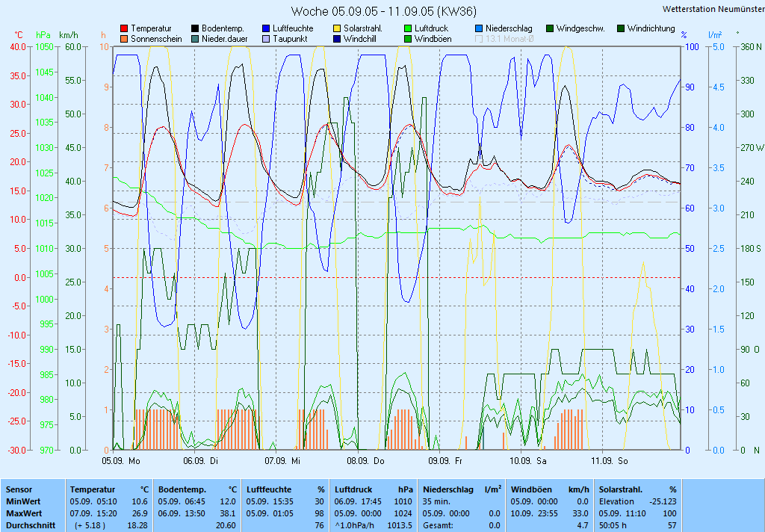Viewport: 765px width, 532px height.
Task: Select the MaxWert row label
Action: pyautogui.click(x=25, y=513)
